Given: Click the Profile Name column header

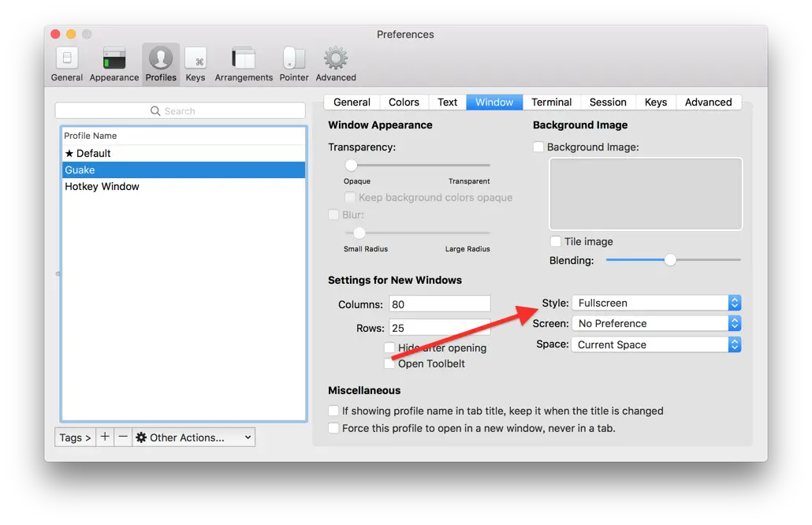Looking at the screenshot, I should pyautogui.click(x=184, y=136).
